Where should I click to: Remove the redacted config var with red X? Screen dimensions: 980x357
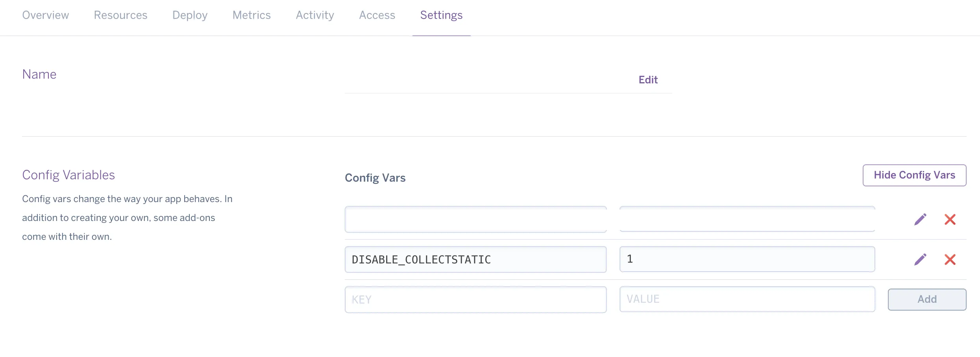tap(950, 219)
